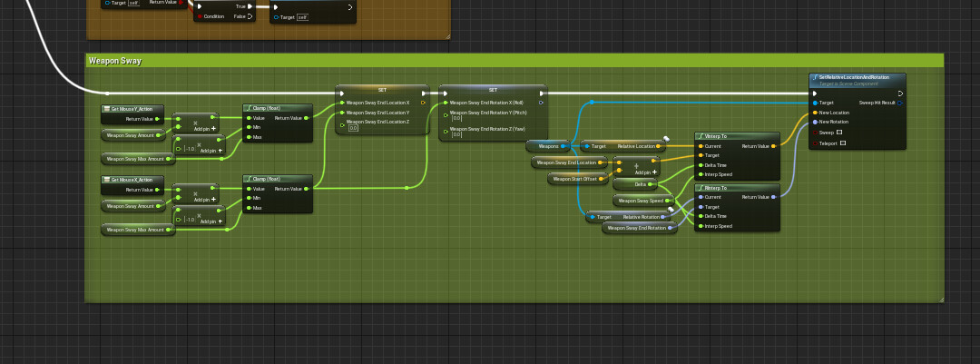This screenshot has height=364, width=980.
Task: Click Weapon Sway End Rotation X (Roll) pin
Action: (x=446, y=103)
